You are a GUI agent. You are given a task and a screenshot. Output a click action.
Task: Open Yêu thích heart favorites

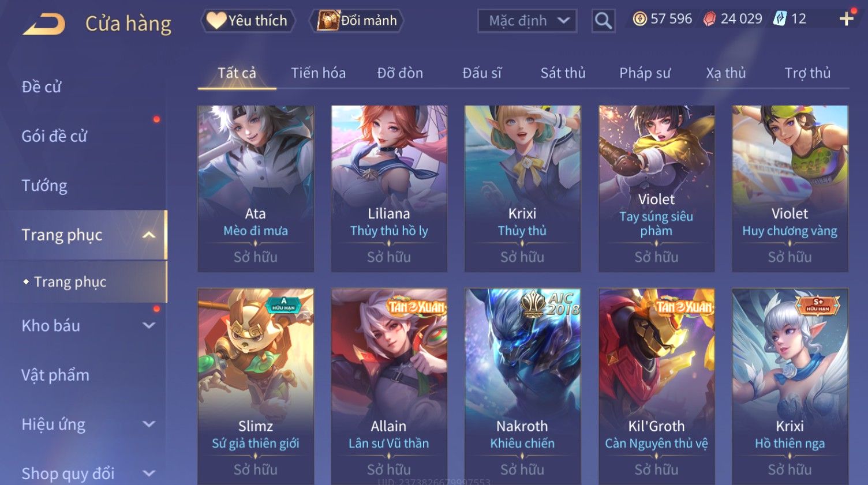click(248, 21)
